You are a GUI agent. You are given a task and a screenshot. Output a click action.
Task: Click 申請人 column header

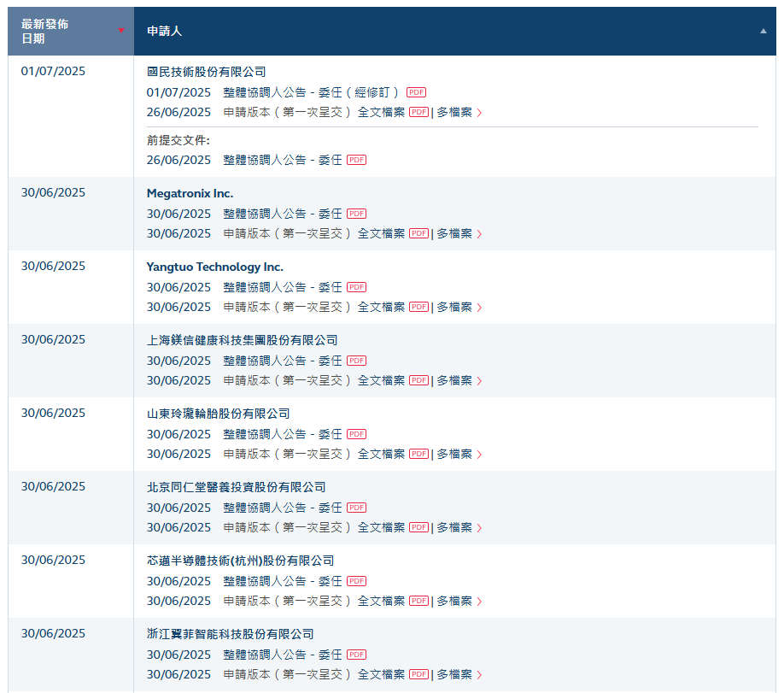tap(164, 31)
